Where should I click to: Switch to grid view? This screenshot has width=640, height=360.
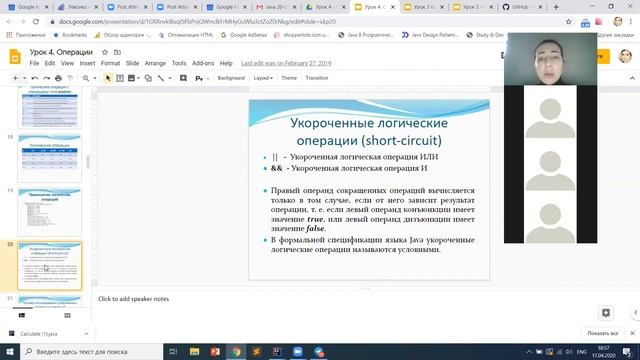pos(67,315)
